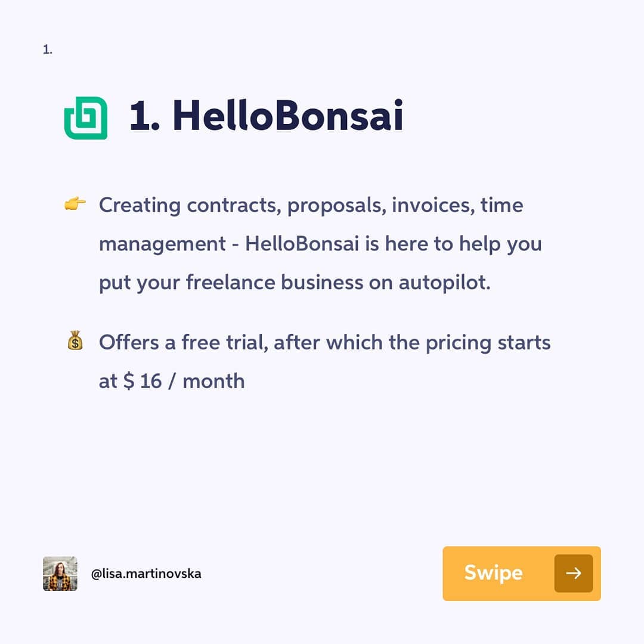The height and width of the screenshot is (644, 644).
Task: Open the profile photo thumbnail
Action: click(60, 574)
